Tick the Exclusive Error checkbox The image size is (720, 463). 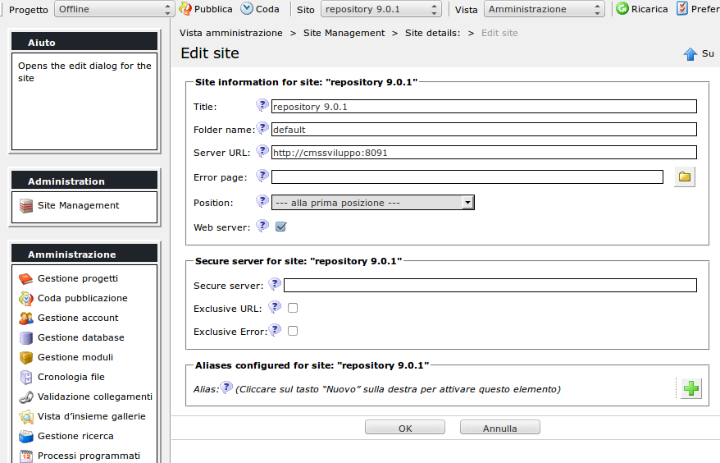(293, 331)
